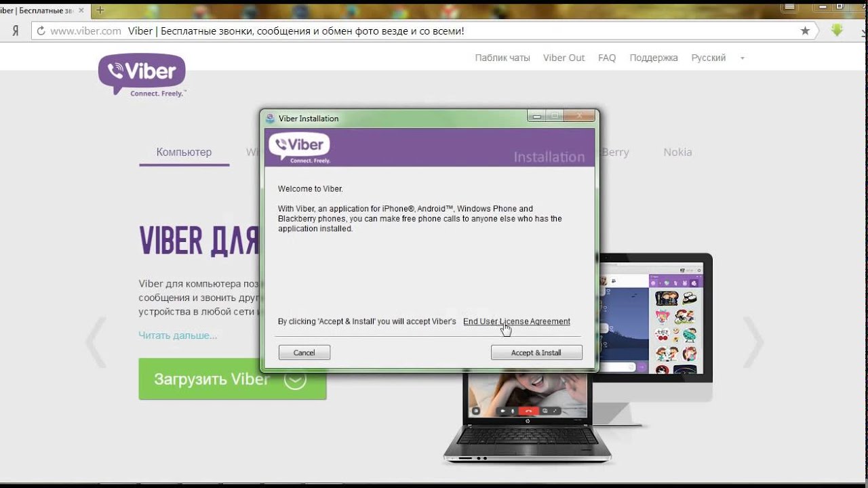
Task: Select the Компьютер tab
Action: [184, 152]
